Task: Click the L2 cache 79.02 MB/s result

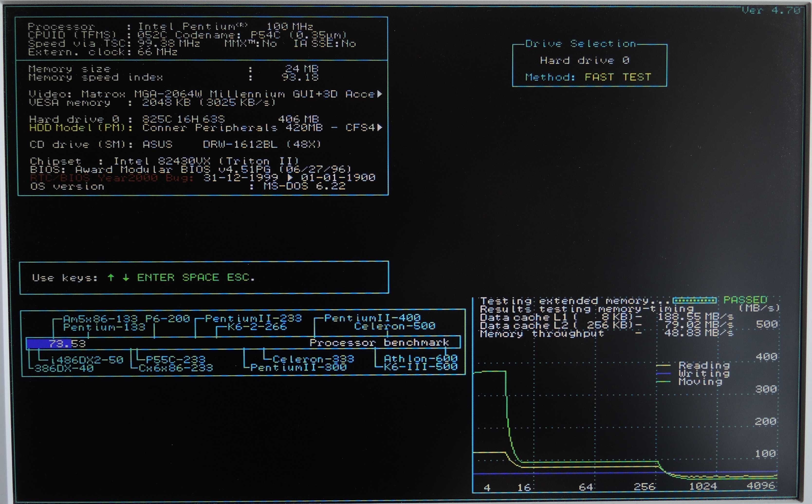Action: click(699, 325)
